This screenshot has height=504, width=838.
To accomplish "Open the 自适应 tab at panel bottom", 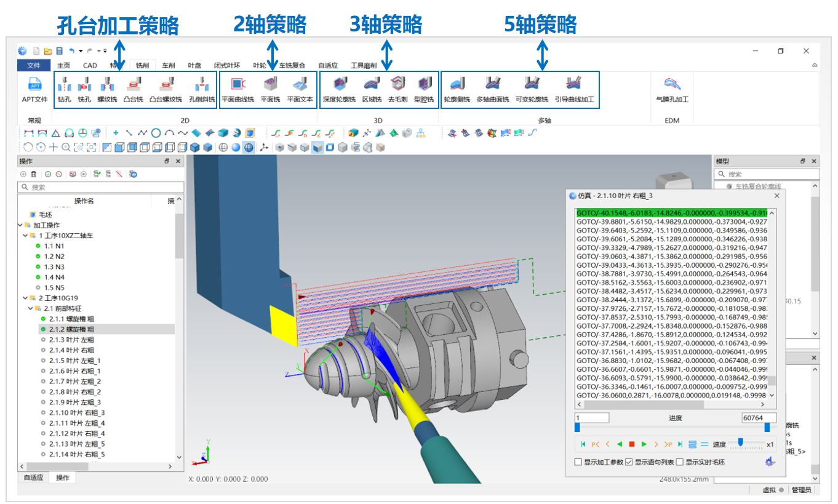I will tap(33, 478).
